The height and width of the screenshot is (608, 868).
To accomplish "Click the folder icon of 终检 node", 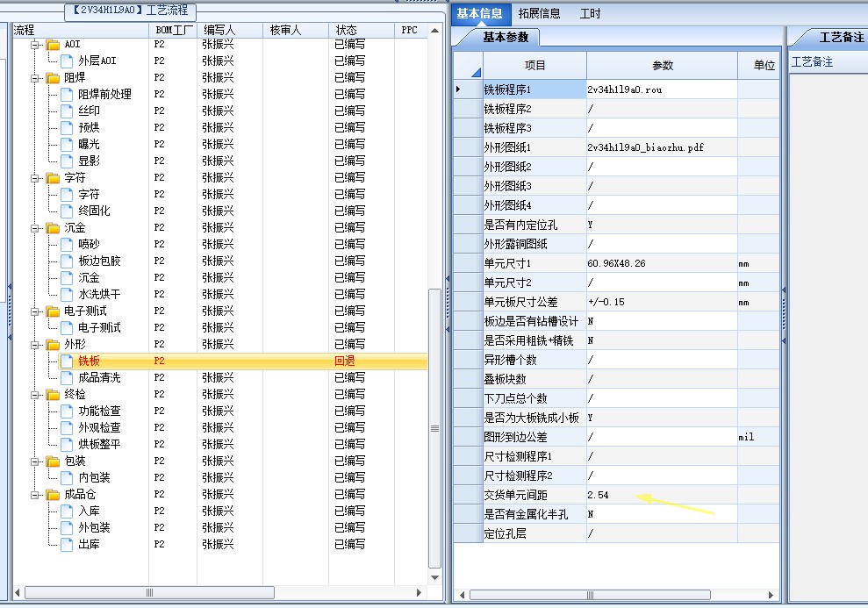I will pos(53,395).
